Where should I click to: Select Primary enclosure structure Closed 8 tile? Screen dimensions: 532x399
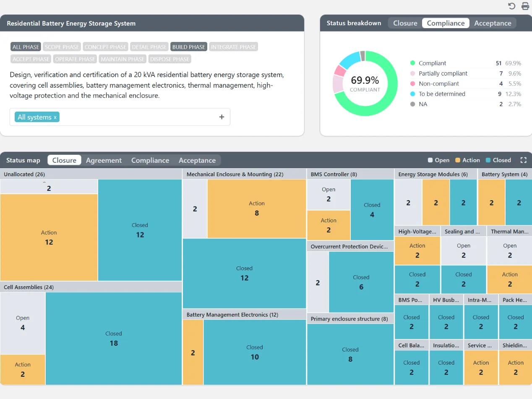[350, 355]
